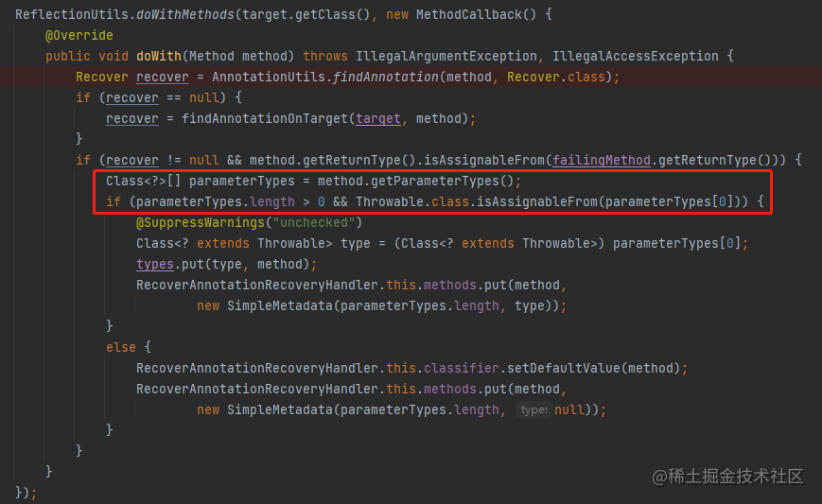Click Throwable.class in the if condition
The width and height of the screenshot is (822, 504).
tap(412, 201)
